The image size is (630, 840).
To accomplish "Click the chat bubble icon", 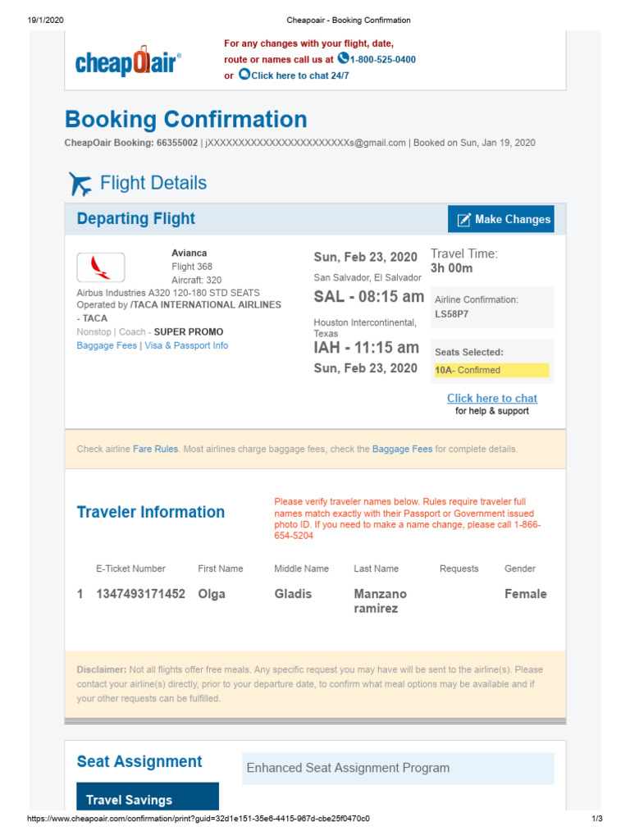I will point(244,75).
